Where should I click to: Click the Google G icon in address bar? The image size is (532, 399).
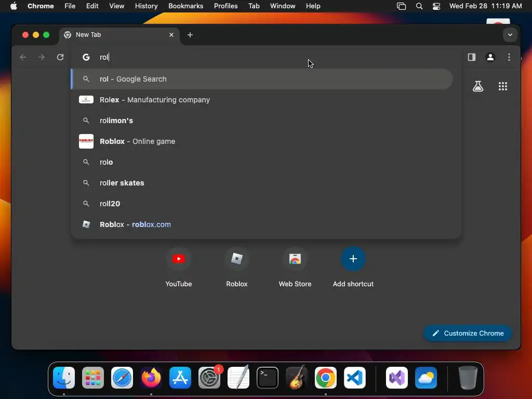86,57
